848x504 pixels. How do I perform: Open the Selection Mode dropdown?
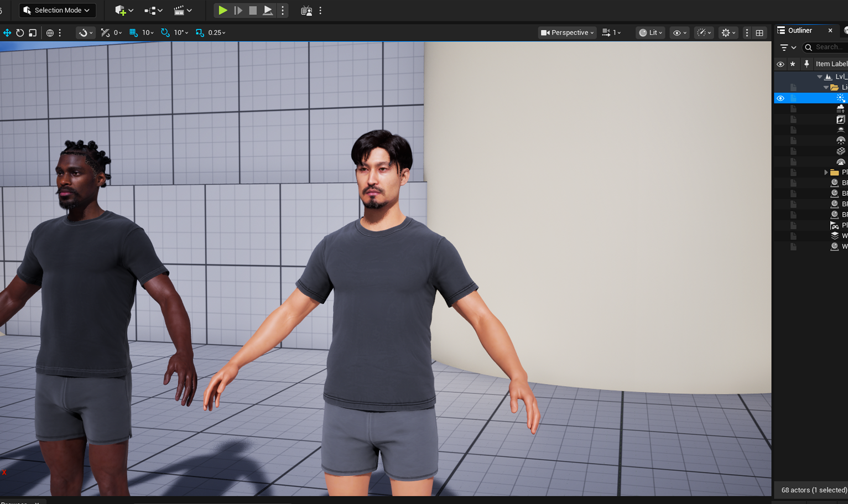coord(57,10)
